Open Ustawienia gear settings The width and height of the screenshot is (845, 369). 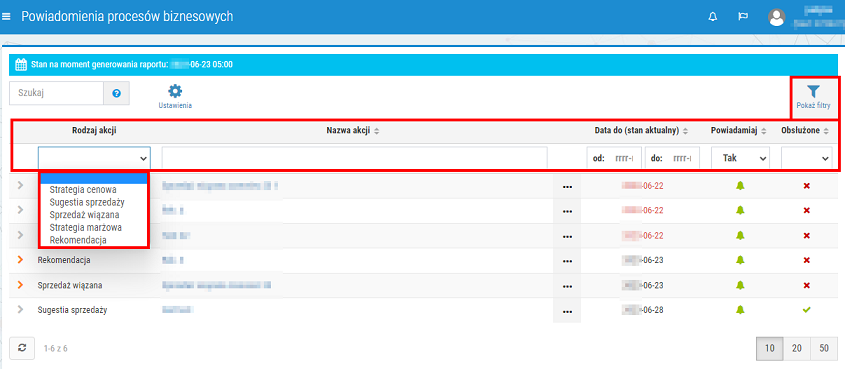point(175,91)
